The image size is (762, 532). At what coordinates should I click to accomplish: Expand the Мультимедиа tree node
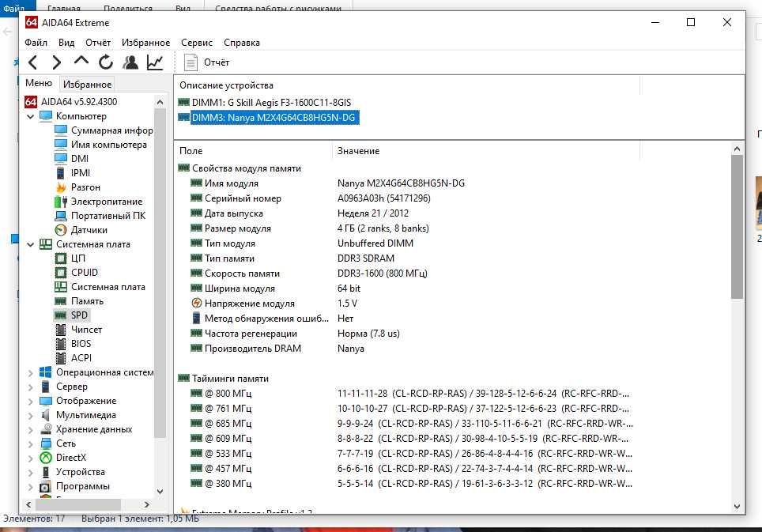30,415
